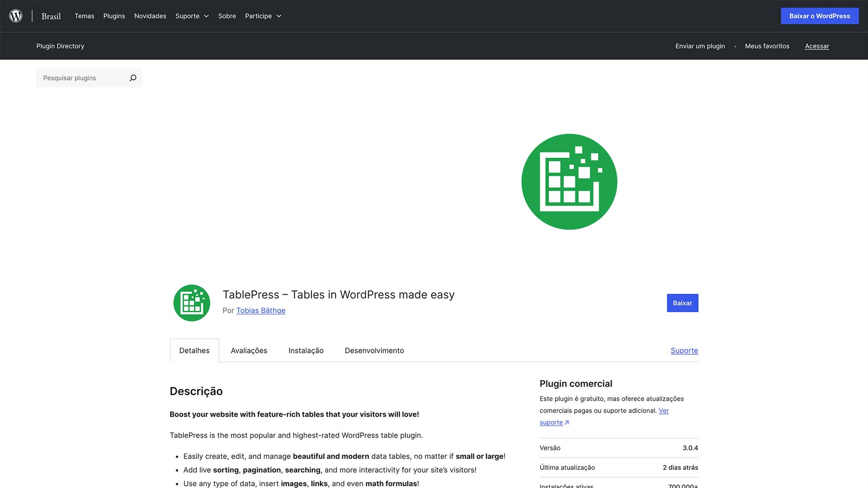Image resolution: width=868 pixels, height=488 pixels.
Task: Open author Tobias Bäthge link
Action: point(261,310)
